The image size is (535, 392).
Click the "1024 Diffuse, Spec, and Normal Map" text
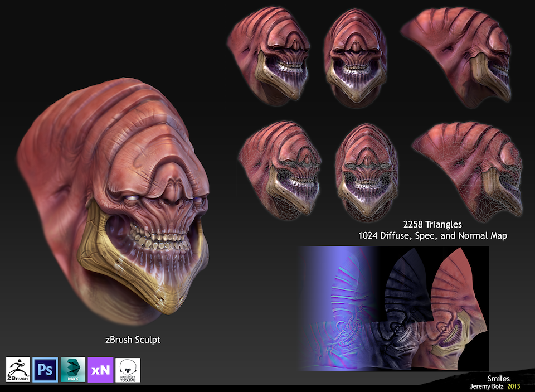pyautogui.click(x=433, y=236)
